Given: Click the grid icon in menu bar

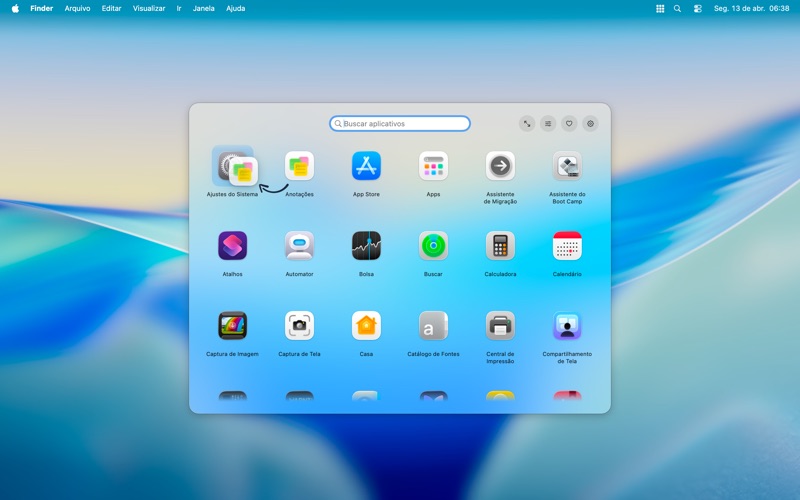Looking at the screenshot, I should [660, 8].
